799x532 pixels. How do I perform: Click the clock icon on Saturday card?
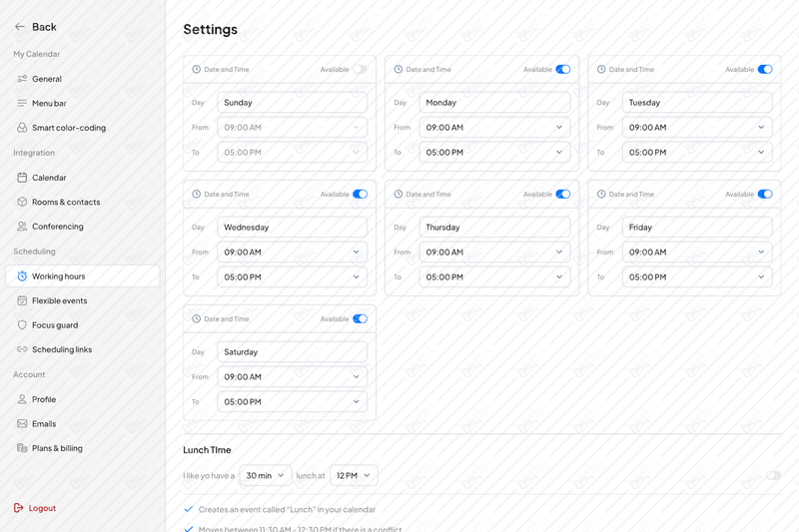coord(196,318)
